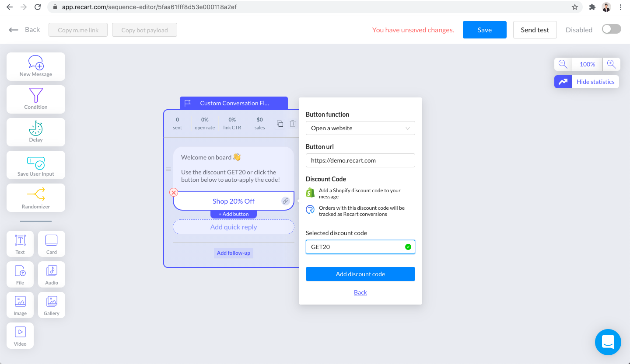The image size is (630, 364).
Task: Click the browser address bar
Action: click(315, 7)
